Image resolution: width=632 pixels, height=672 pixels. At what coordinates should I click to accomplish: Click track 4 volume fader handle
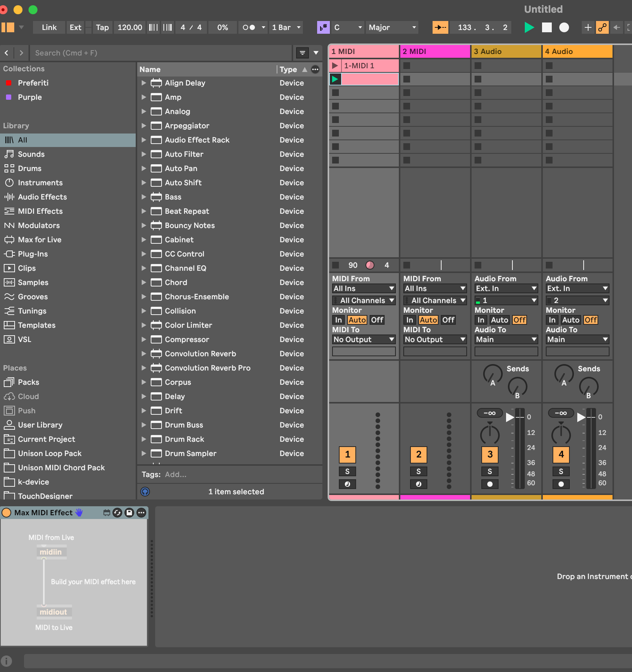581,417
